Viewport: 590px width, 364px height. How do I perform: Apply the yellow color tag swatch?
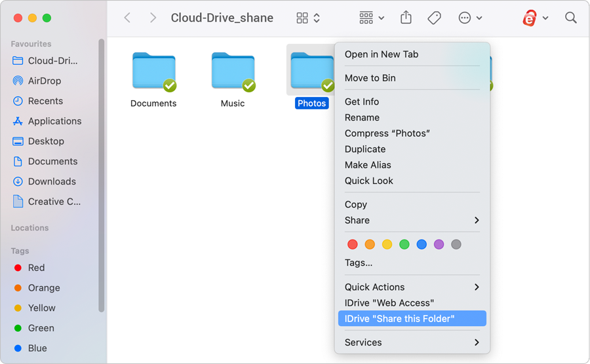387,245
